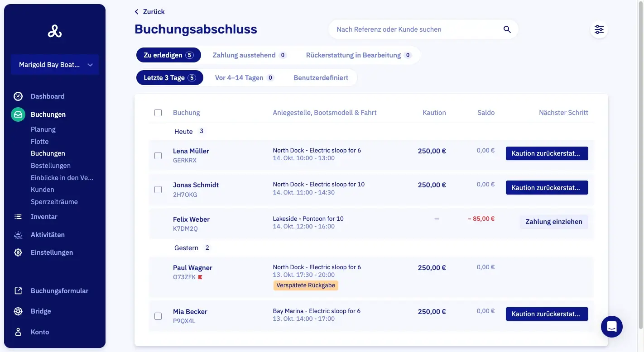Click the Bridge helm icon
The width and height of the screenshot is (644, 352).
18,311
